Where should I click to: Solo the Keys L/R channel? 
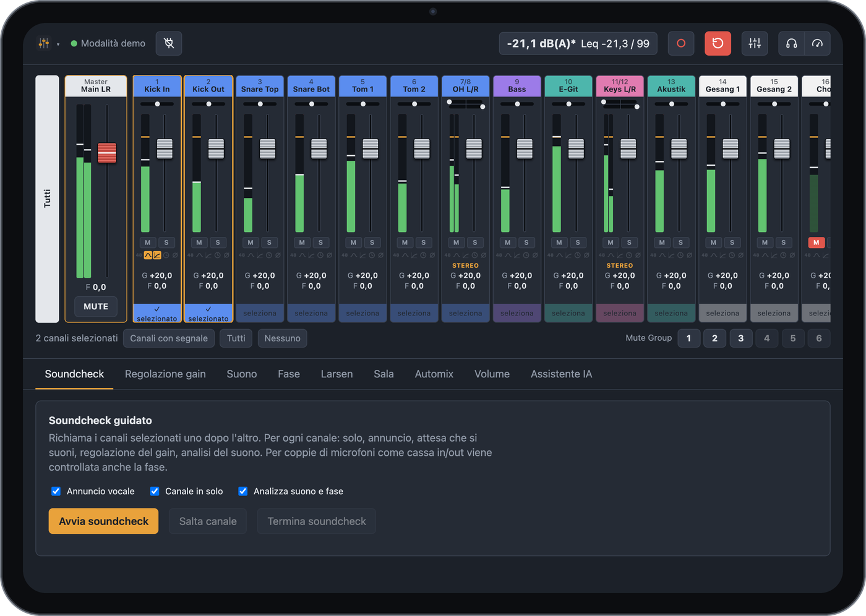pos(629,242)
